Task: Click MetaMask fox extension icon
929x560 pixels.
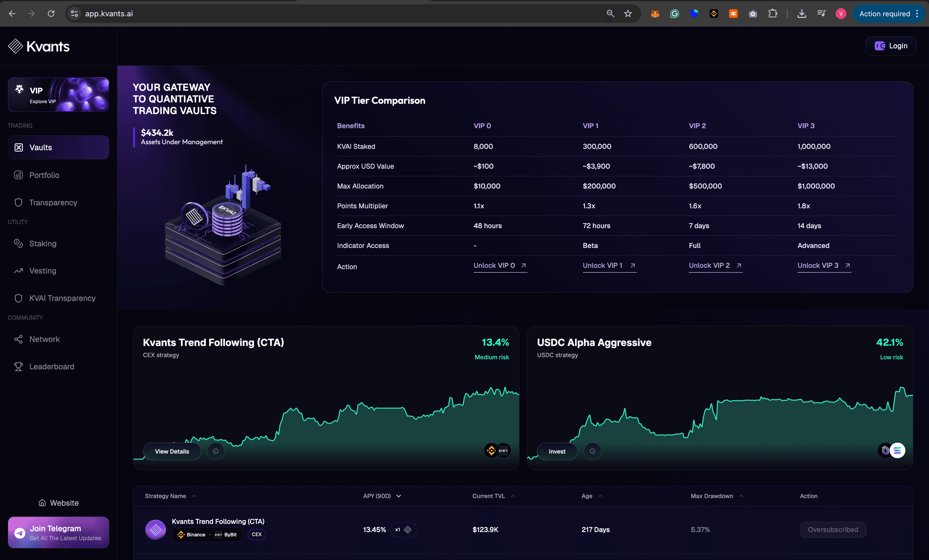Action: tap(655, 14)
